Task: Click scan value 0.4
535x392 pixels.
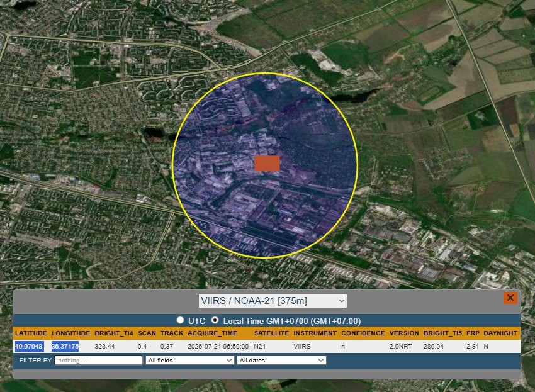Action: (142, 346)
